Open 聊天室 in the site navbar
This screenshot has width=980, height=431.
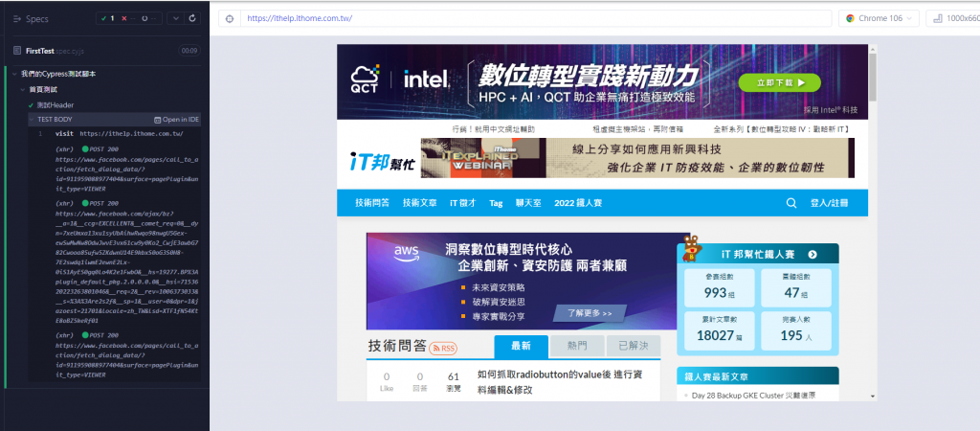528,203
